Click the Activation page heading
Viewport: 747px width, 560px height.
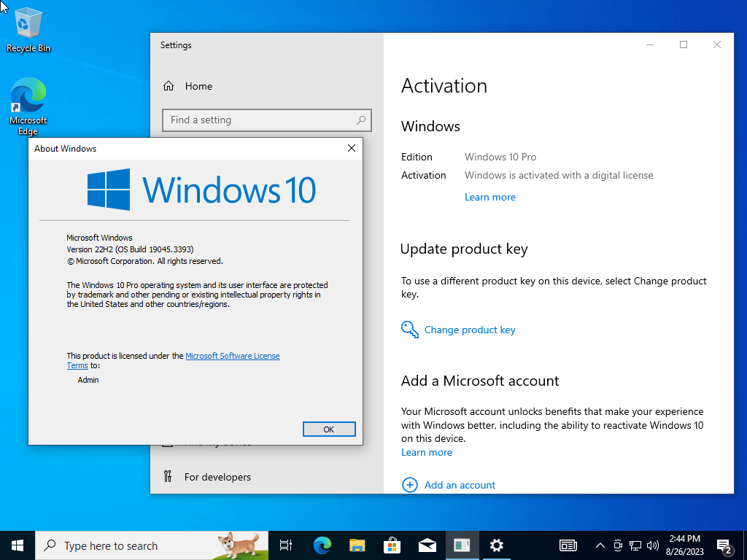pos(444,86)
